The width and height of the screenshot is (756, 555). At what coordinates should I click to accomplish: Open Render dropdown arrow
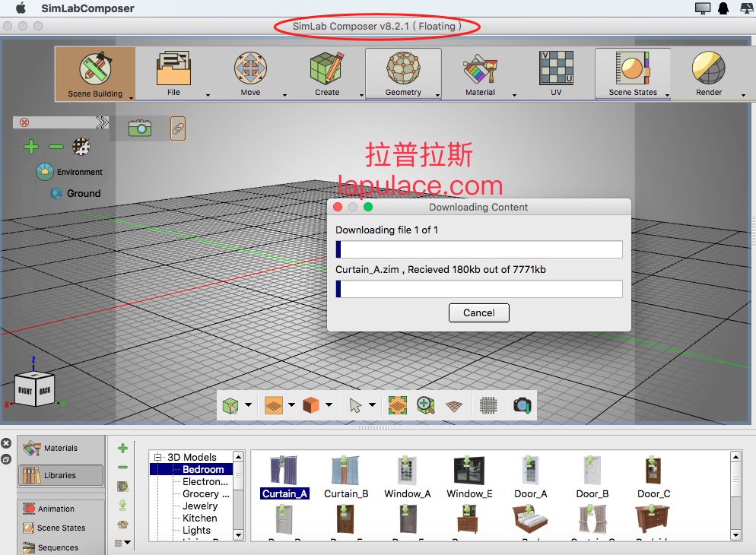[x=743, y=95]
